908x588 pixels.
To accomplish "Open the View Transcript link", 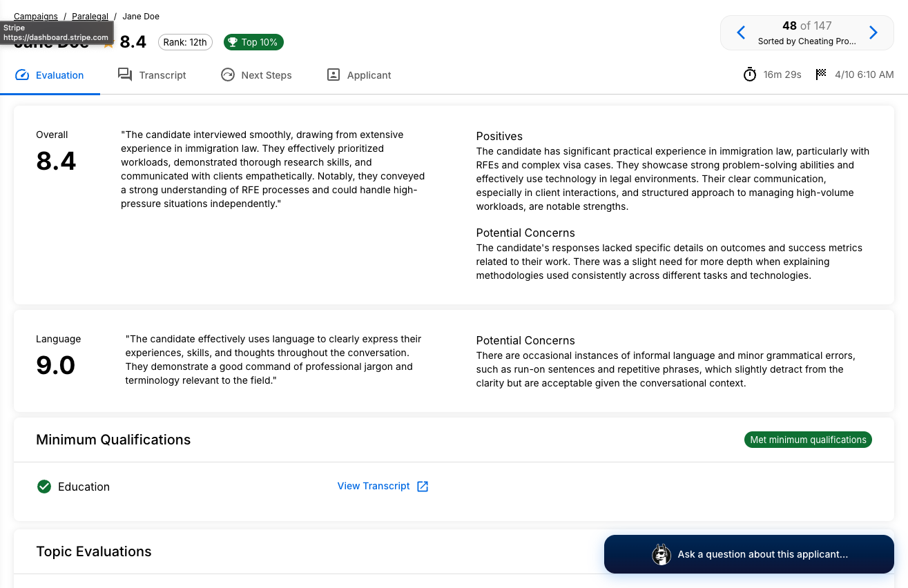I will click(374, 487).
